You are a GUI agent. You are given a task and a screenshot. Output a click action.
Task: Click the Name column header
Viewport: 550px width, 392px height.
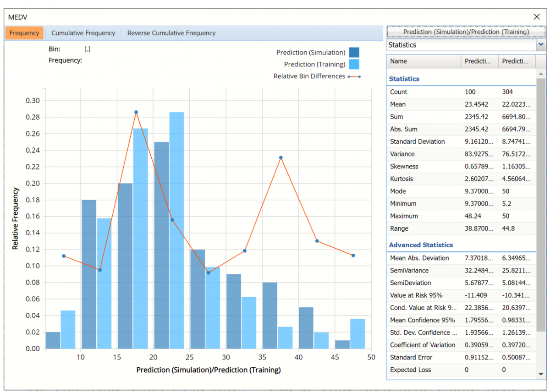[x=424, y=61]
